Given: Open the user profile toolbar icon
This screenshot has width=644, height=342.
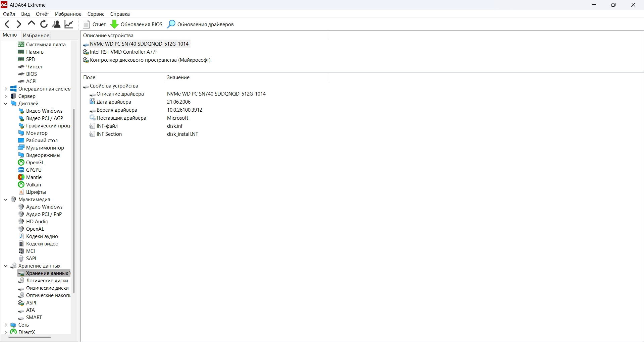Looking at the screenshot, I should click(56, 24).
